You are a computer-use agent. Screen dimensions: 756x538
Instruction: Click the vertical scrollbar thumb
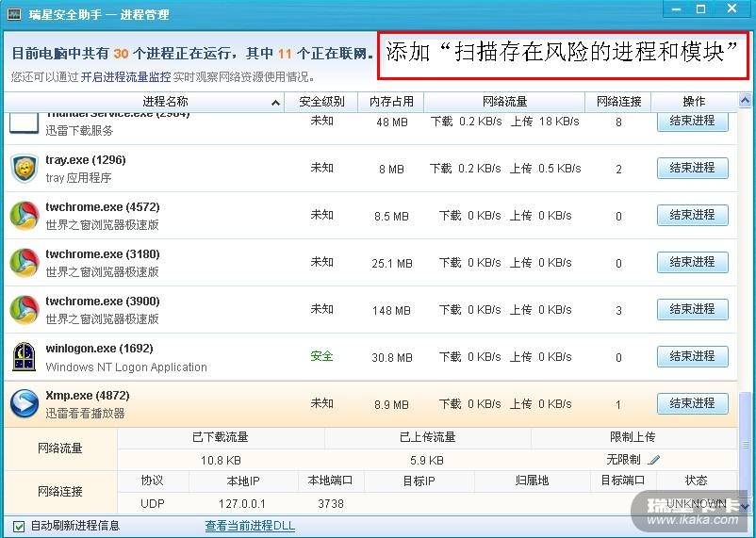[745, 446]
